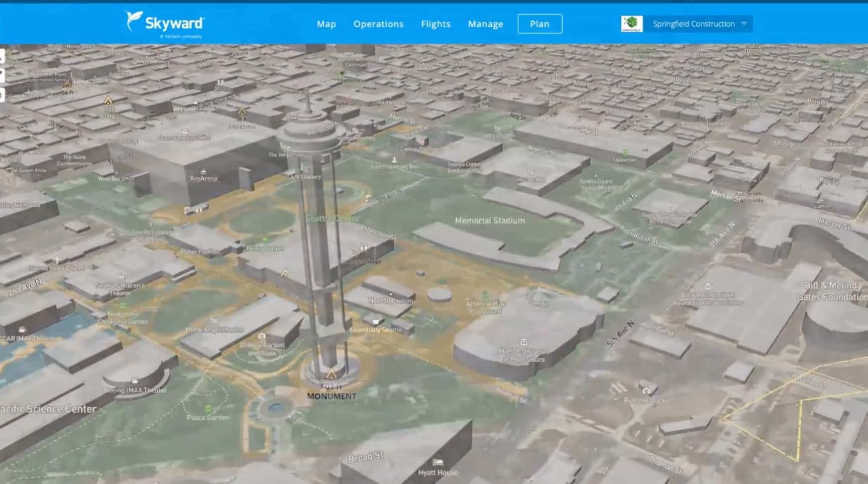
Task: Click the MONUMENT obstacle label
Action: point(331,396)
